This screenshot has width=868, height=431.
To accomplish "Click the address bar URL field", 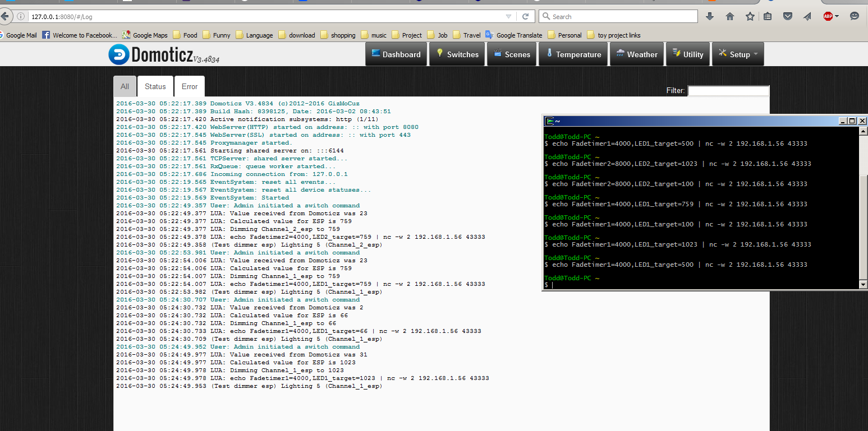I will (x=264, y=16).
